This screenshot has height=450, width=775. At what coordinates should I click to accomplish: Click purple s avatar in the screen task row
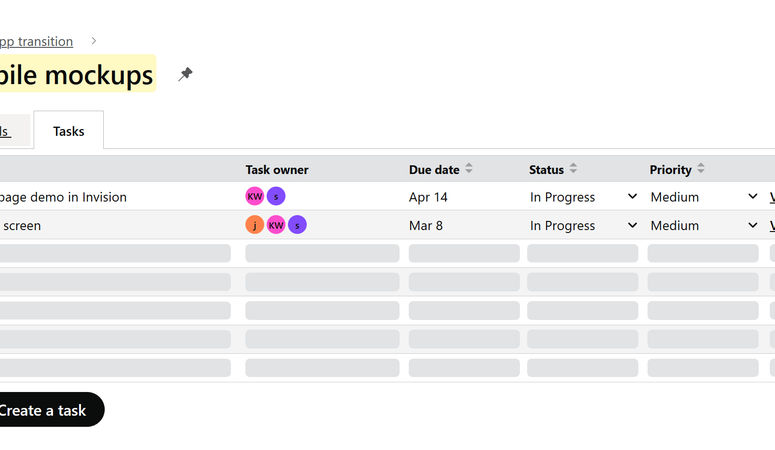coord(297,225)
